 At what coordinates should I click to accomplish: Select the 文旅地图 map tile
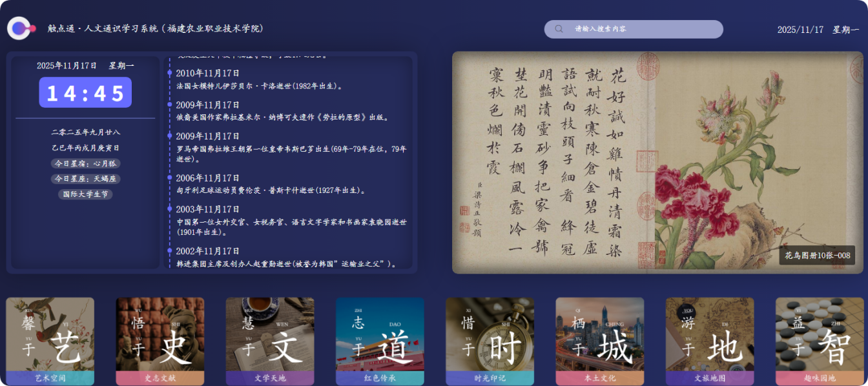click(710, 341)
